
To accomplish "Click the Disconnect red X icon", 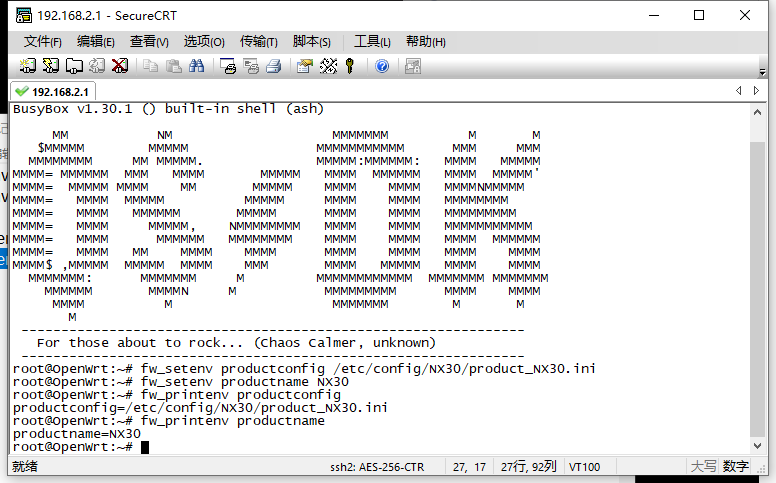I will [120, 66].
